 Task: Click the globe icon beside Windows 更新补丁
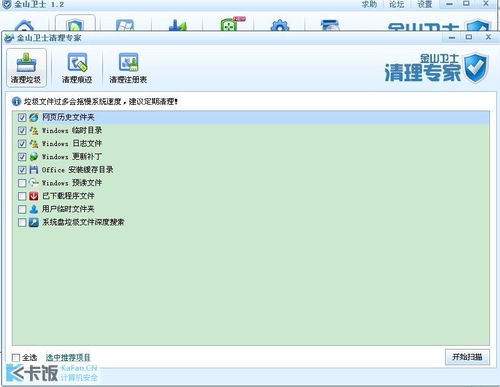point(34,157)
